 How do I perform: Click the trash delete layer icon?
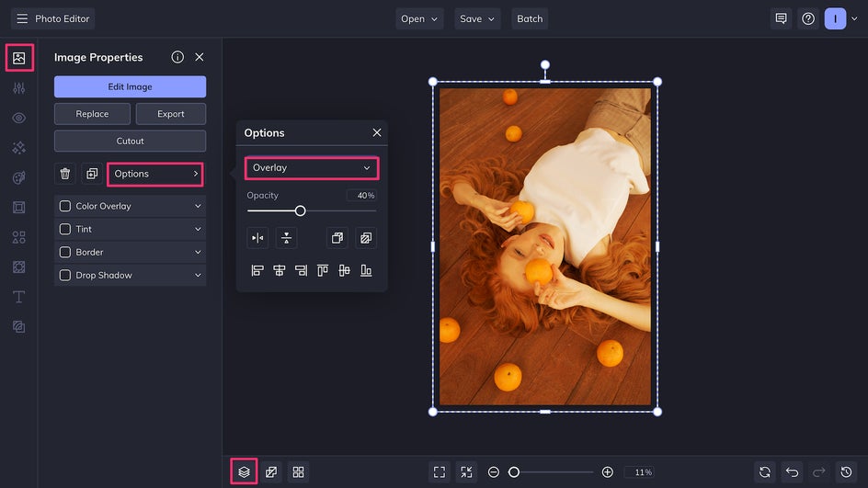65,174
